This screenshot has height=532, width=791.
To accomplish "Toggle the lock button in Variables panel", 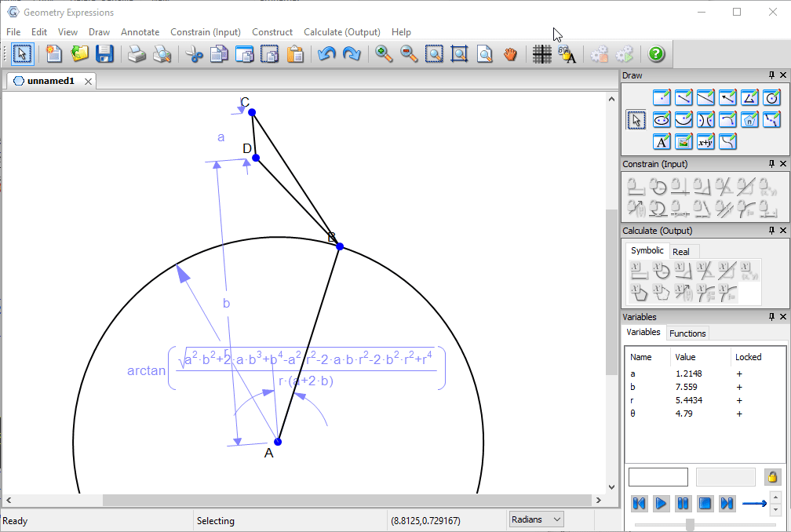I will (772, 476).
